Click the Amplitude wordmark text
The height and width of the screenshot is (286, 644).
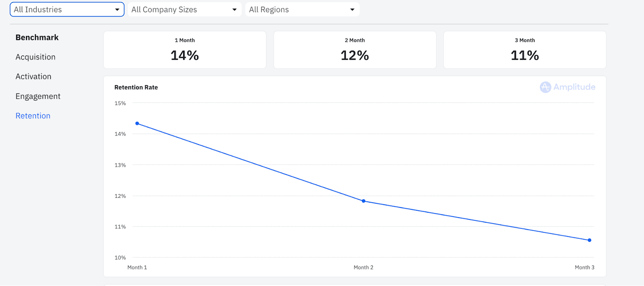[574, 87]
